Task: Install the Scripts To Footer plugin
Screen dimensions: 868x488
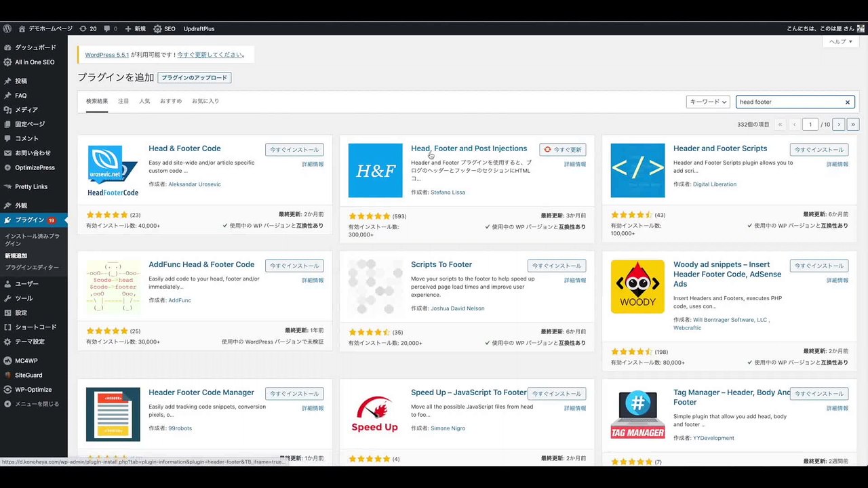Action: click(557, 266)
